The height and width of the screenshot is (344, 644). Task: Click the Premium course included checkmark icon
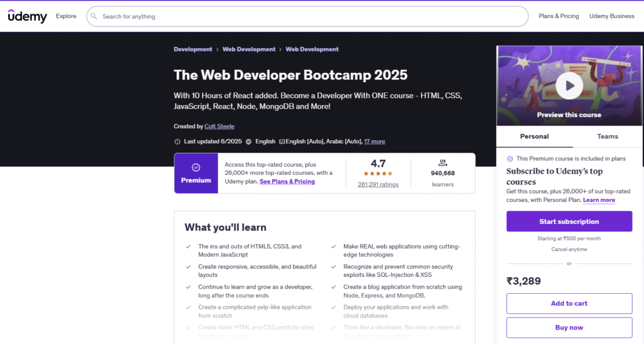pyautogui.click(x=509, y=159)
